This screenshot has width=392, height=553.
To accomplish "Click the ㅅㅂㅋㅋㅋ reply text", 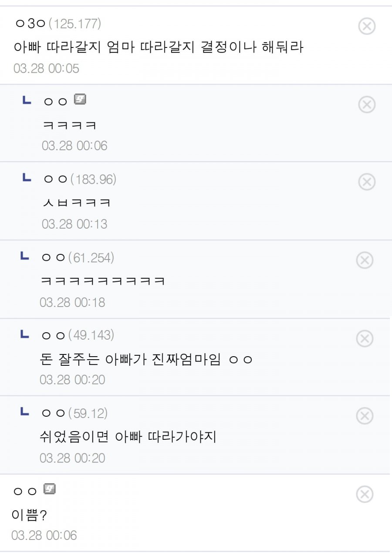I will click(77, 202).
